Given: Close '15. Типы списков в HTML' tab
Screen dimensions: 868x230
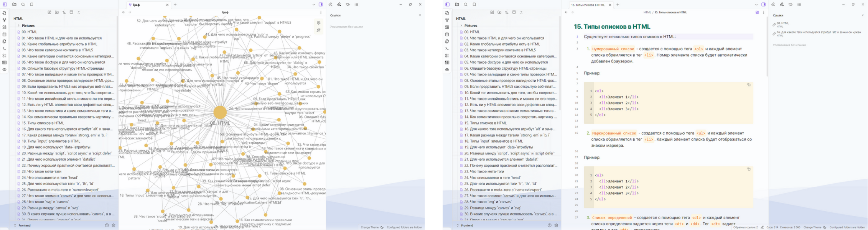Looking at the screenshot, I should [610, 5].
